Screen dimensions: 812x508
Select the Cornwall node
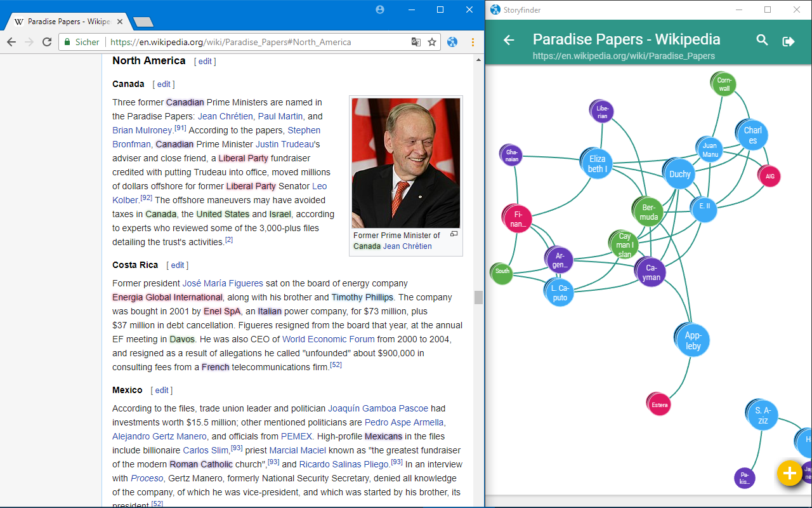[x=724, y=84]
